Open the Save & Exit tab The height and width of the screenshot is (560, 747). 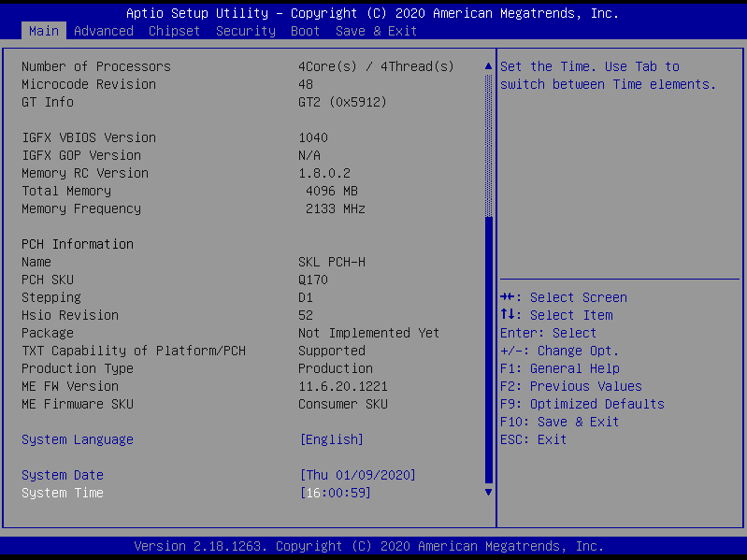click(376, 31)
